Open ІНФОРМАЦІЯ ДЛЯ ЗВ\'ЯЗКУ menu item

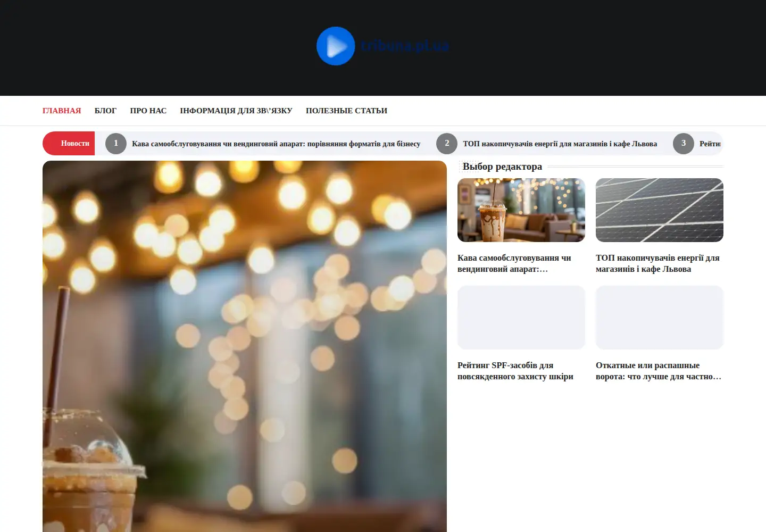tap(236, 111)
